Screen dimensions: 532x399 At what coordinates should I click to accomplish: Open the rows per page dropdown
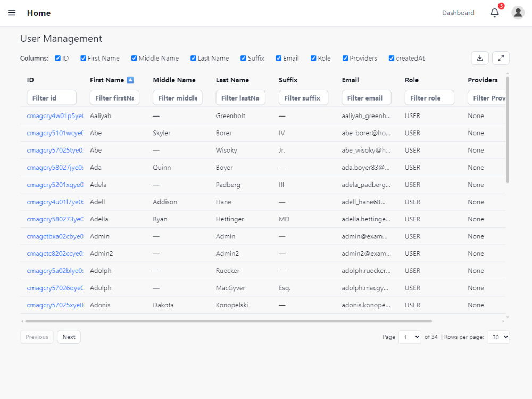click(498, 337)
